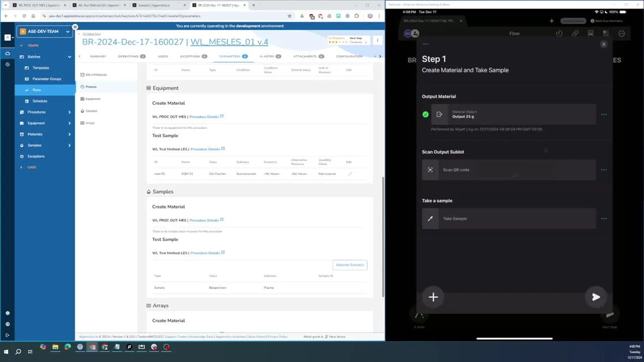The width and height of the screenshot is (644, 362).
Task: Open Procedure Details link for WL Test Method-LES equipment
Action: 207,149
